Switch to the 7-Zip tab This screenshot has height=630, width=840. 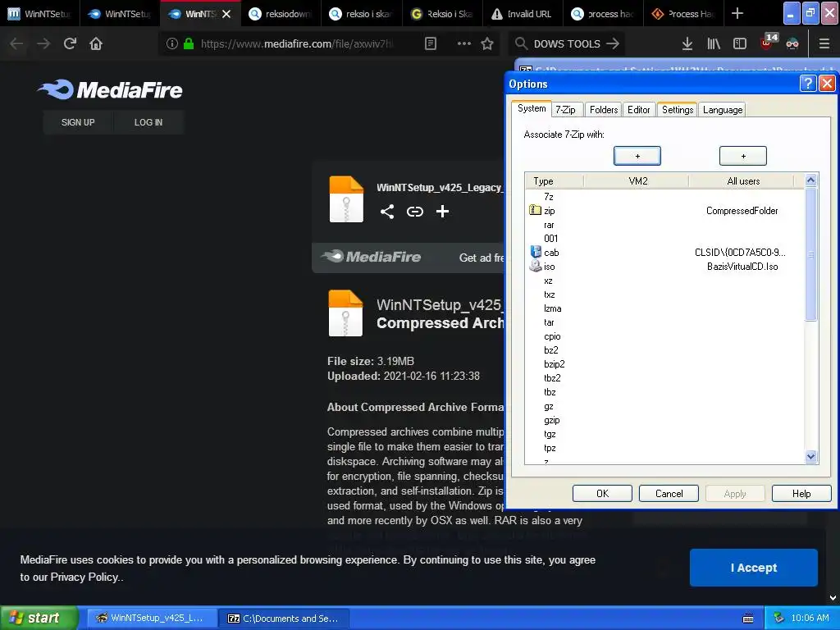(x=565, y=110)
